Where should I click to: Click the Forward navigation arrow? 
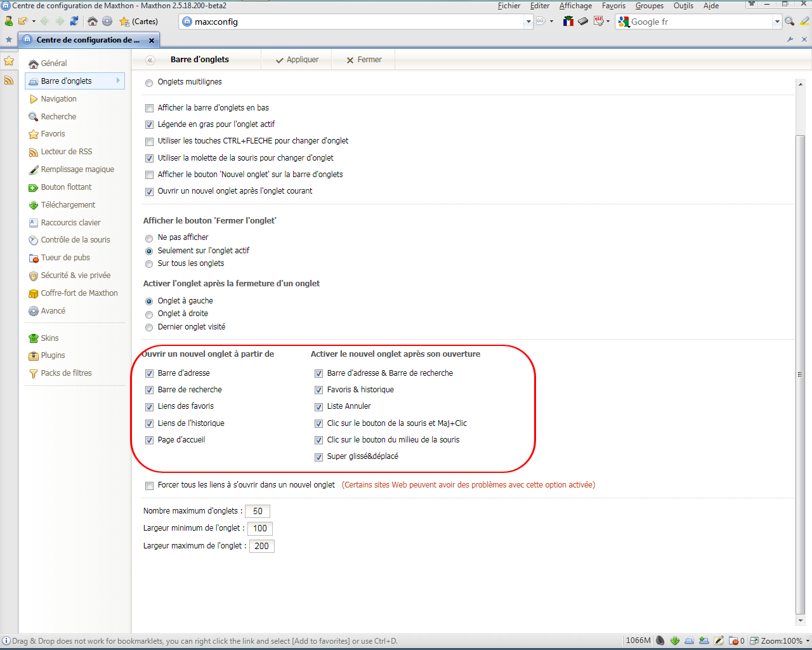coord(60,21)
